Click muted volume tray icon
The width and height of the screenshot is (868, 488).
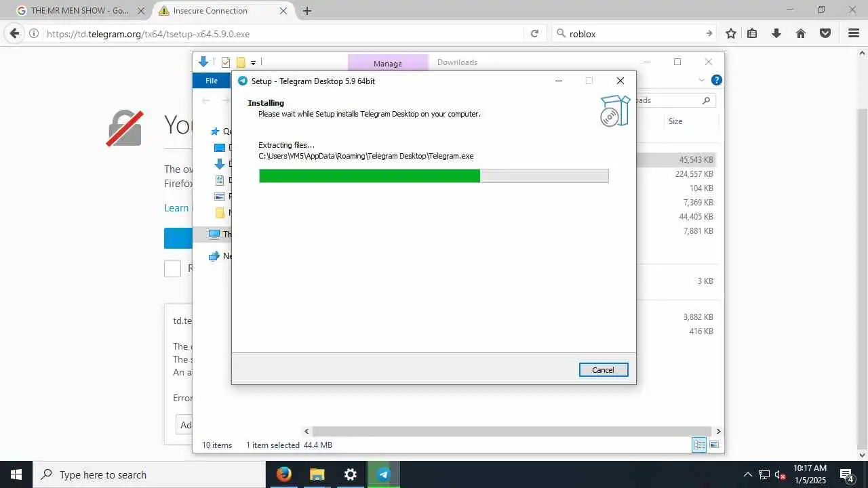[x=781, y=474]
